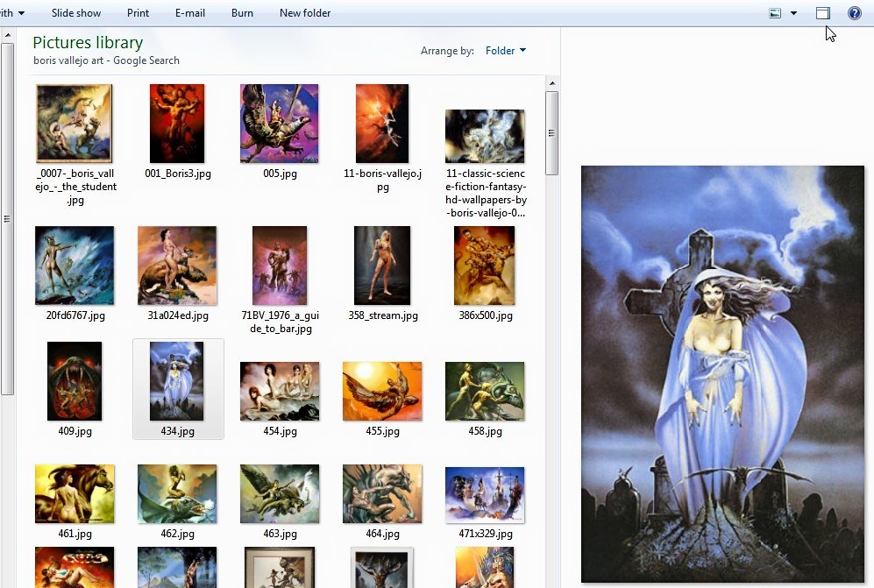
Task: Select the 409.jpg thumbnail
Action: pos(75,381)
